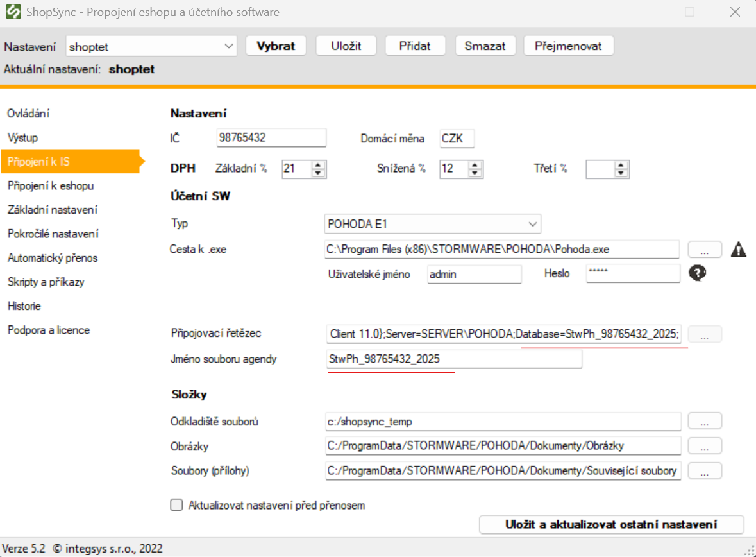Browse for the Pohoda.exe path
This screenshot has width=756, height=557.
(705, 249)
